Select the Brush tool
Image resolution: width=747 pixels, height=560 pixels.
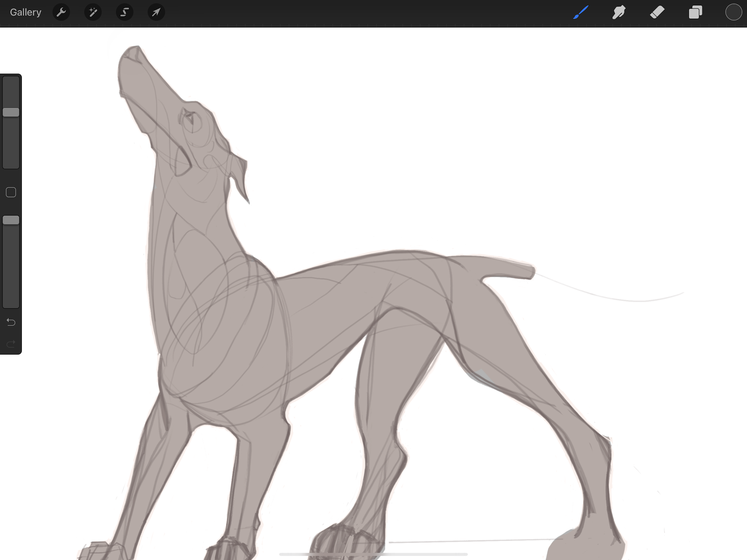pos(581,12)
